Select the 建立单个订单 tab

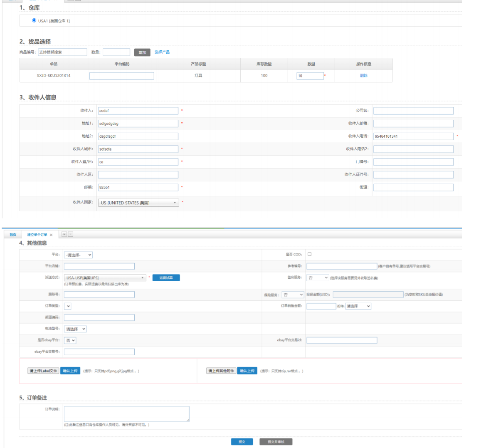[37, 235]
